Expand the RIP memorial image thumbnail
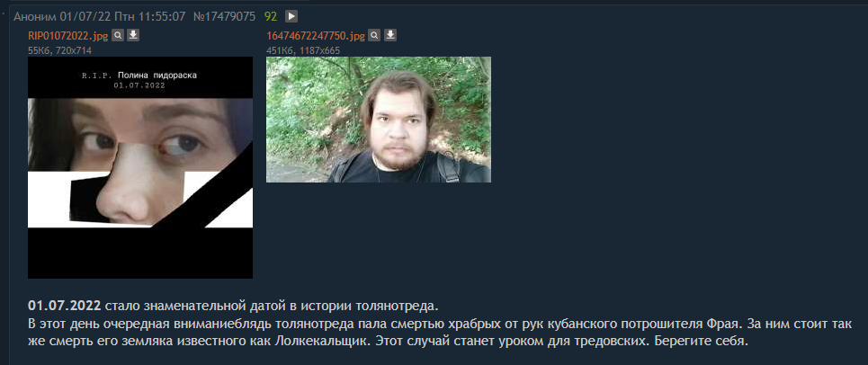 (x=140, y=167)
